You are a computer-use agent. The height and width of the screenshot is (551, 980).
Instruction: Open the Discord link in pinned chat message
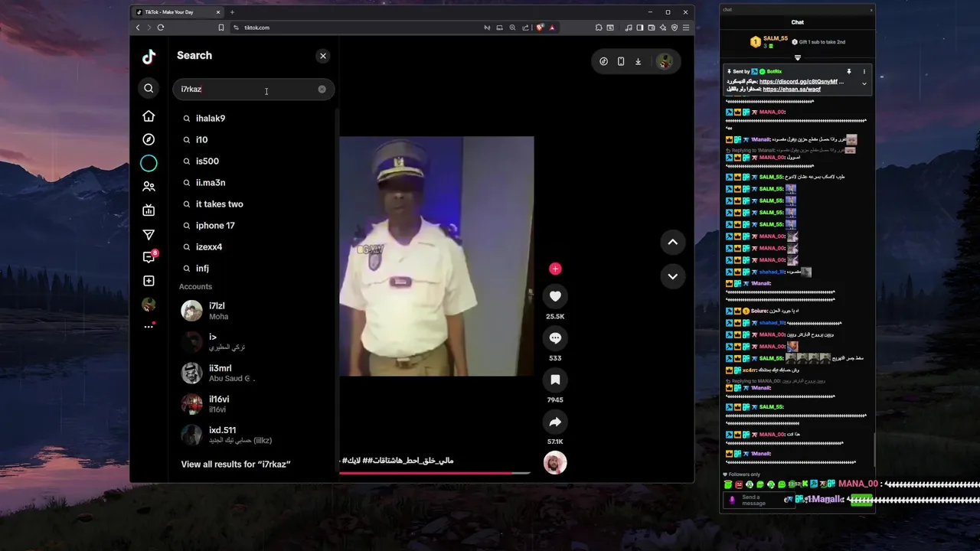coord(798,82)
